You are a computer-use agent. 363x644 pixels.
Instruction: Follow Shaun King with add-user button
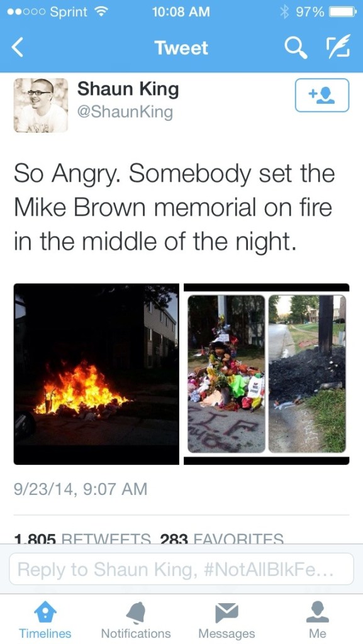coord(322,96)
